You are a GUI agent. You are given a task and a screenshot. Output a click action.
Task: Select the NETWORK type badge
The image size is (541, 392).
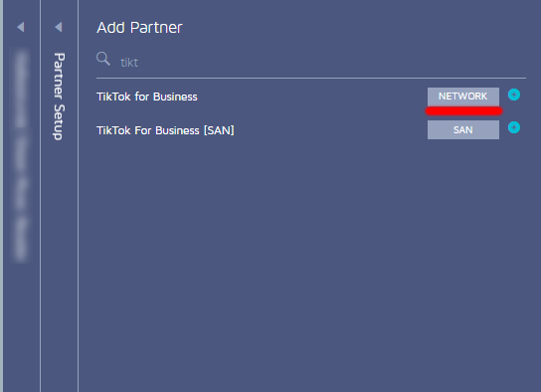pyautogui.click(x=463, y=97)
